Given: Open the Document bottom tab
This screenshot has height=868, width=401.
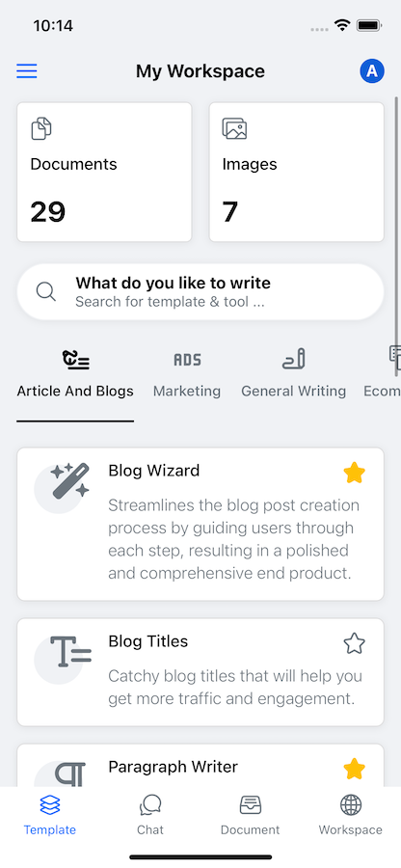Looking at the screenshot, I should (x=250, y=815).
